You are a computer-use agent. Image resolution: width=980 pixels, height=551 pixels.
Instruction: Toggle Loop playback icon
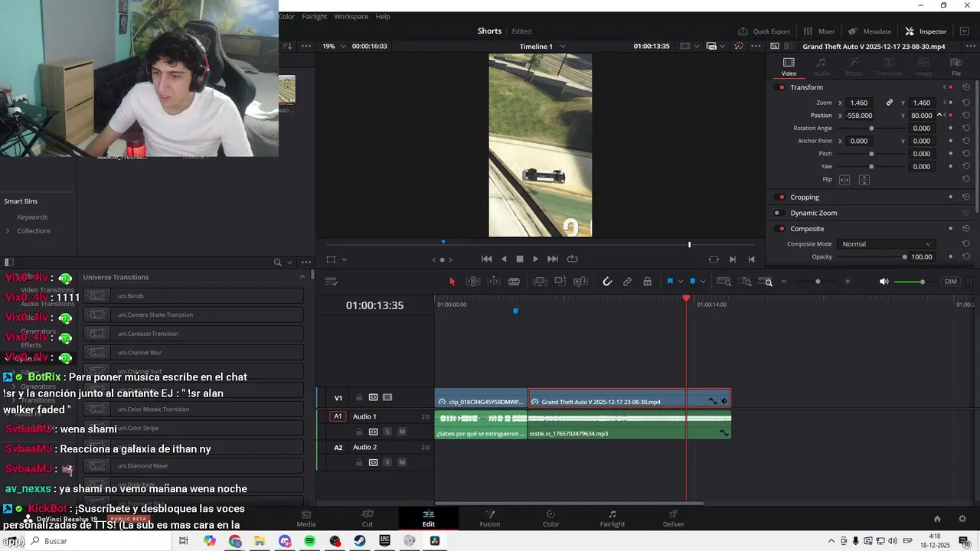[x=572, y=259]
